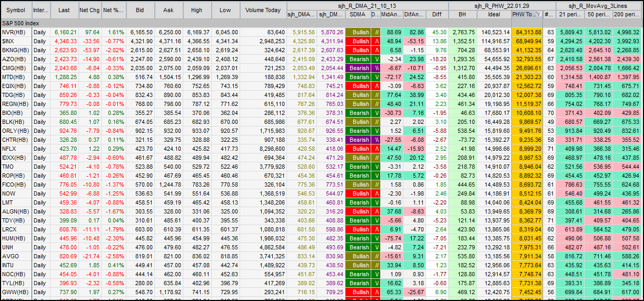This screenshot has height=301, width=644.
Task: Select the UNH symbol cell
Action: click(x=15, y=247)
